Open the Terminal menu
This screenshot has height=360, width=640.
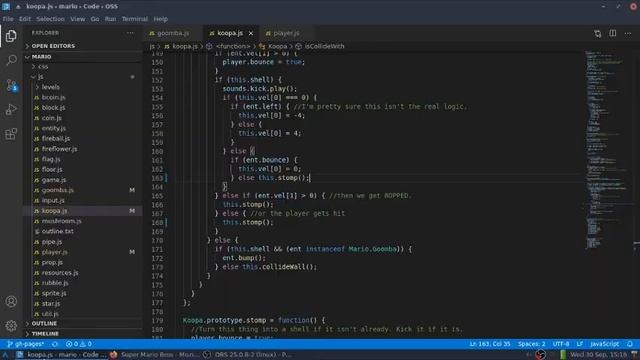click(135, 19)
